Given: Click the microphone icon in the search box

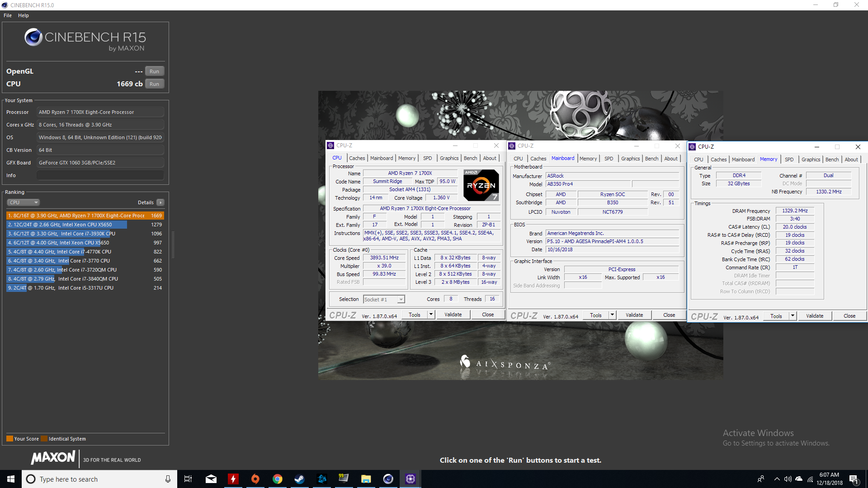Looking at the screenshot, I should pyautogui.click(x=168, y=479).
